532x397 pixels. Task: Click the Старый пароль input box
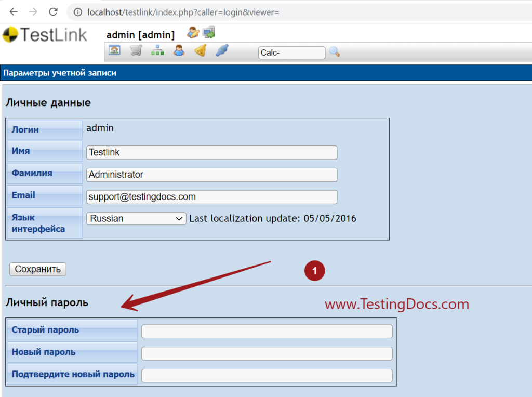pyautogui.click(x=267, y=331)
